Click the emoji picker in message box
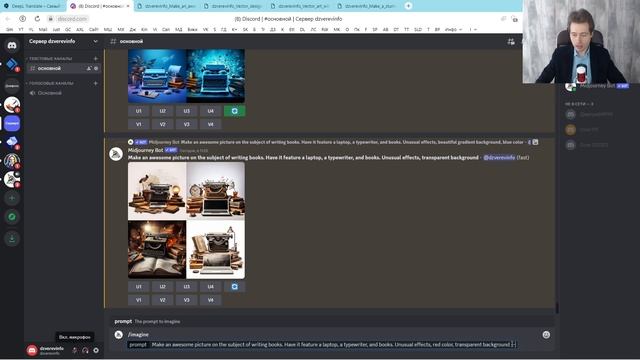Screen dimensions: 640x360 pos(546,335)
